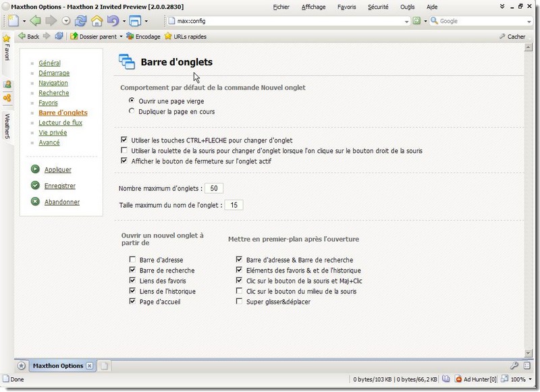Click the grid icon at tab bar right

click(527, 366)
